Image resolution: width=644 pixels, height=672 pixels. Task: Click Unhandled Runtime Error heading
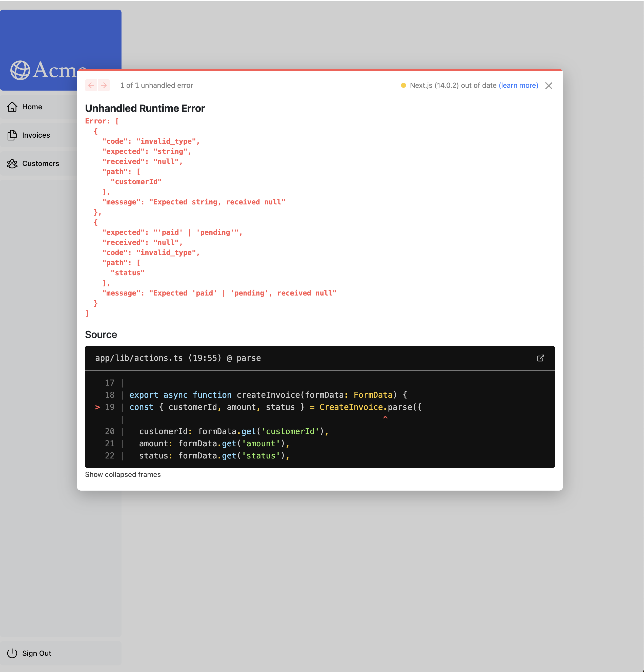tap(145, 108)
